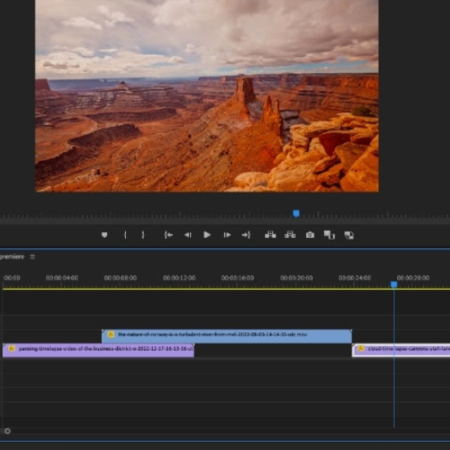Click the 00:00:20:00 timecode on ruler

[x=296, y=278]
